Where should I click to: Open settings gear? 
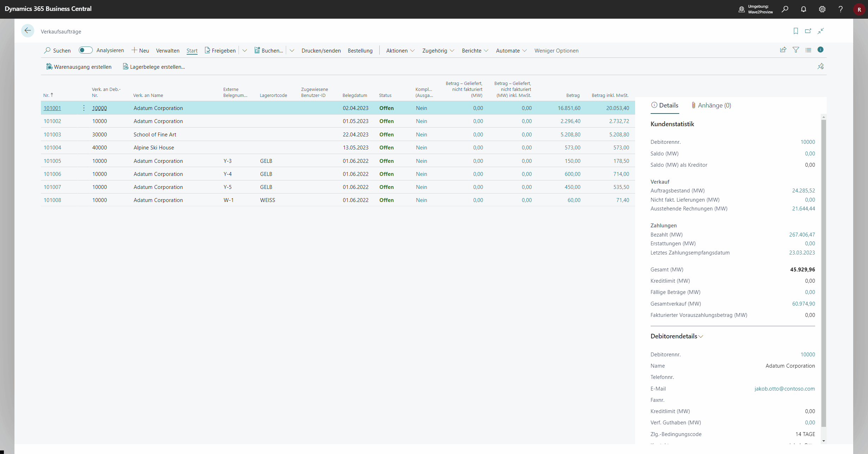click(x=822, y=9)
